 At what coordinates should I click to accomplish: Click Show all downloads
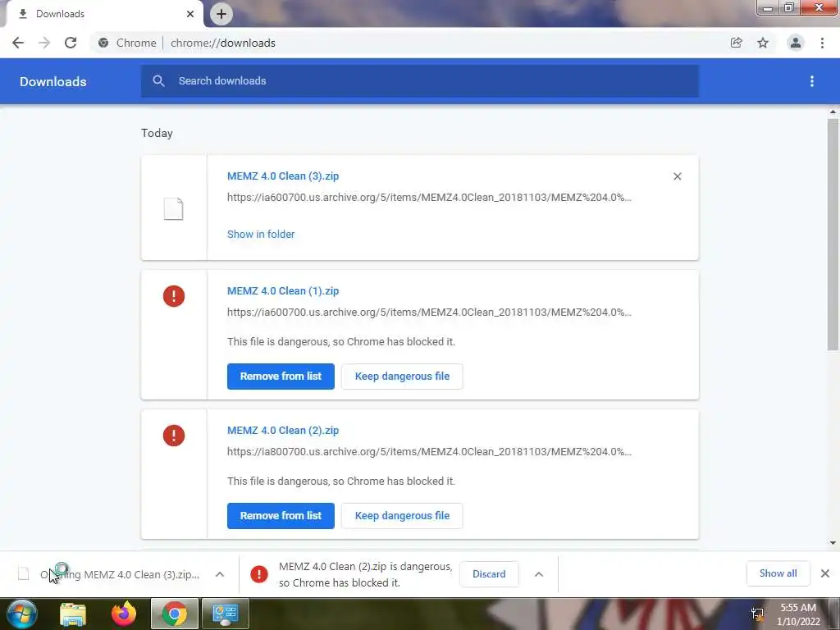click(778, 573)
